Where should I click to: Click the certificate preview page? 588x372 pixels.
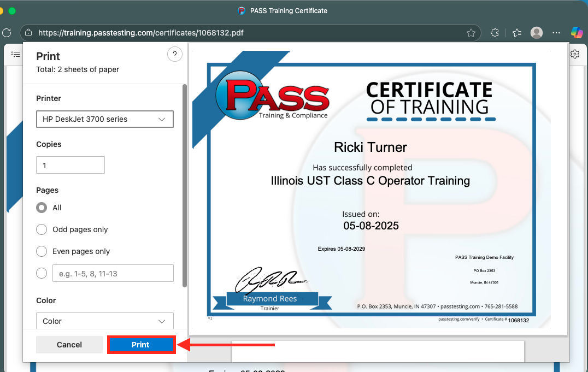point(378,189)
